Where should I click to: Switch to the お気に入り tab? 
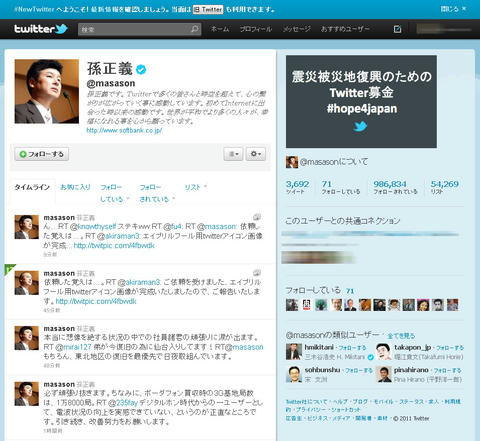pos(75,187)
